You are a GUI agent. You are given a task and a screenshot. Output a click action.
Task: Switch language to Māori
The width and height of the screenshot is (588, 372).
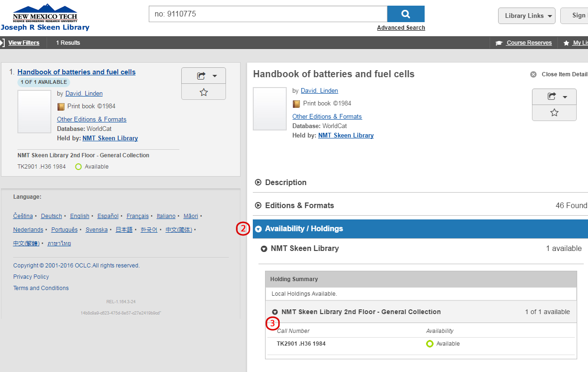click(x=191, y=216)
